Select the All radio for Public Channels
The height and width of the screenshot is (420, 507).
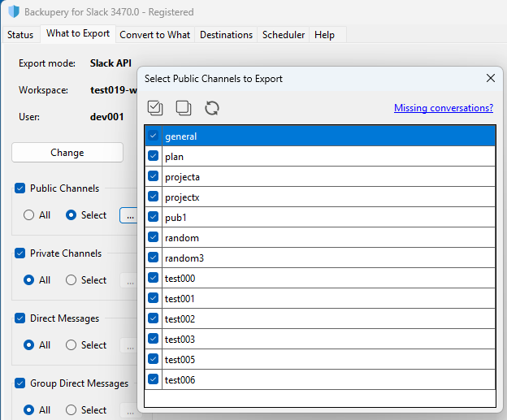coord(29,215)
